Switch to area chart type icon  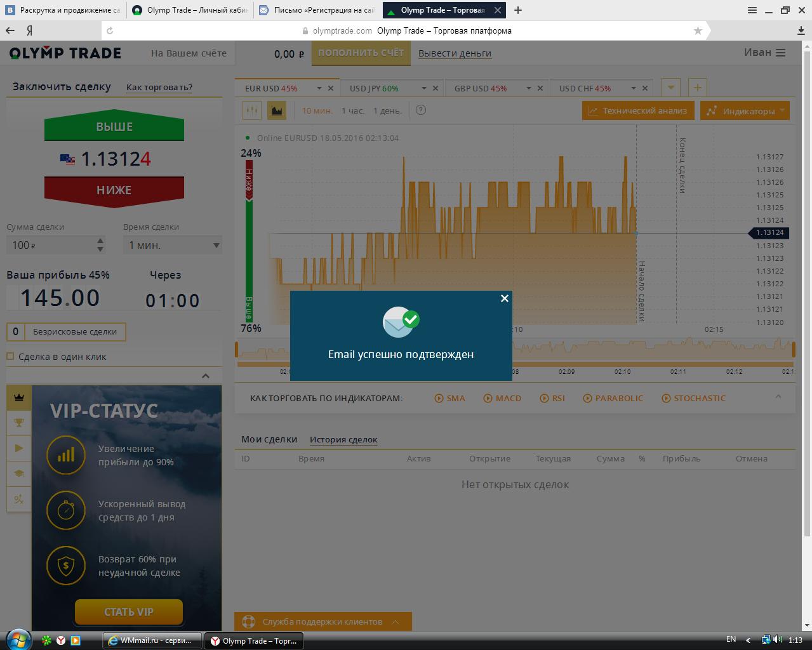pyautogui.click(x=277, y=110)
